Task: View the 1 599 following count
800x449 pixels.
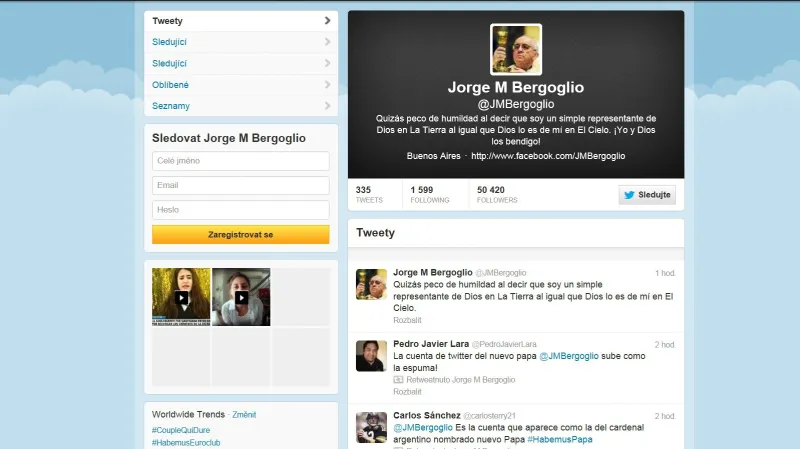Action: (x=426, y=194)
